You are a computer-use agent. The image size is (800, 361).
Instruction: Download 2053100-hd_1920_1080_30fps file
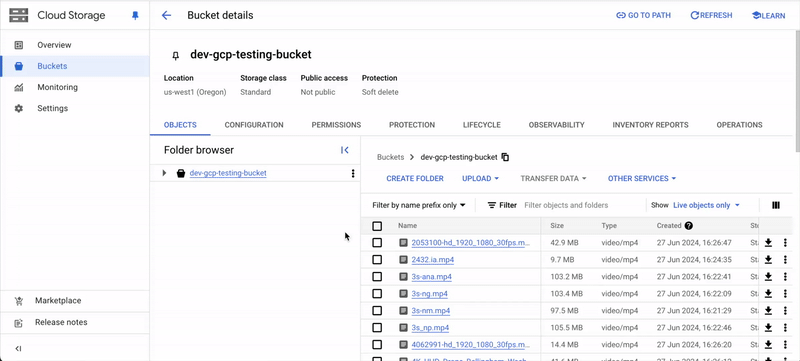coord(768,243)
